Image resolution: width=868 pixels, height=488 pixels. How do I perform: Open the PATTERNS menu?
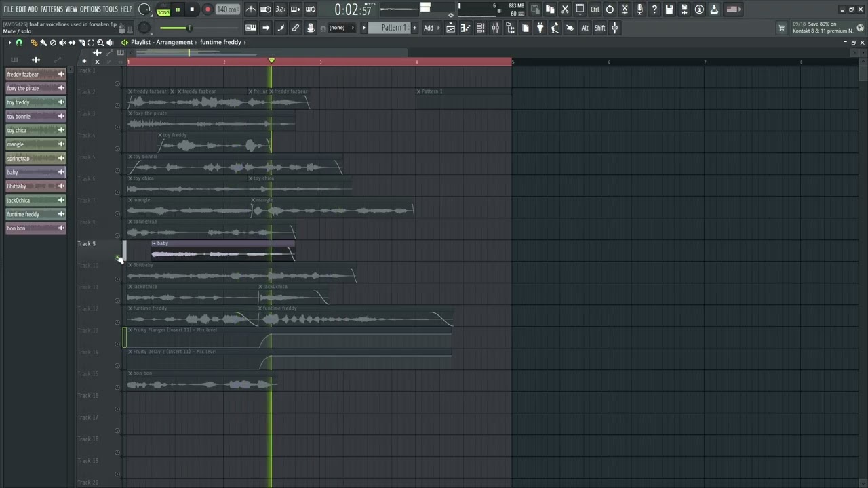tap(52, 9)
